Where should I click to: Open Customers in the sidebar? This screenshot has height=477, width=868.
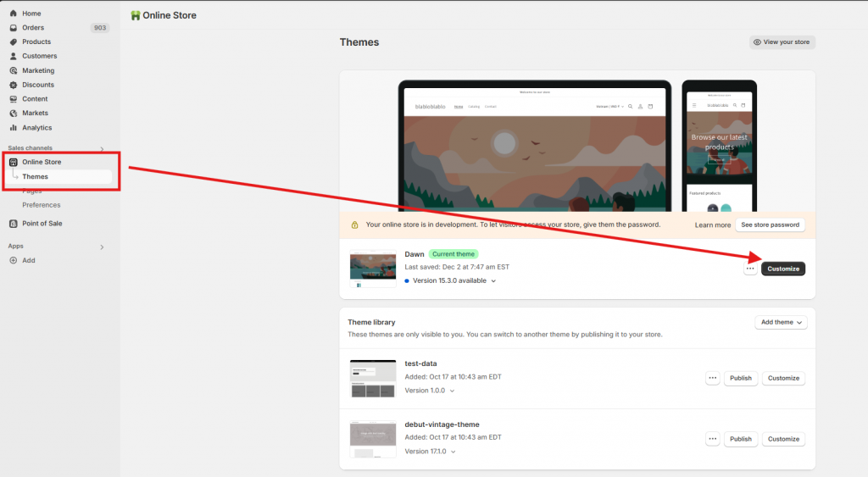click(x=39, y=56)
